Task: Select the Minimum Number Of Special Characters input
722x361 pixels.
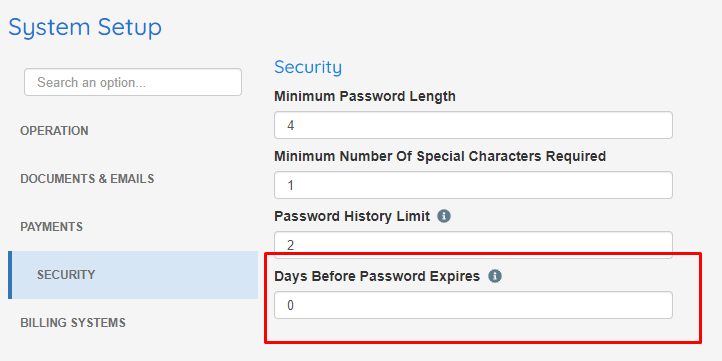Action: tap(473, 185)
